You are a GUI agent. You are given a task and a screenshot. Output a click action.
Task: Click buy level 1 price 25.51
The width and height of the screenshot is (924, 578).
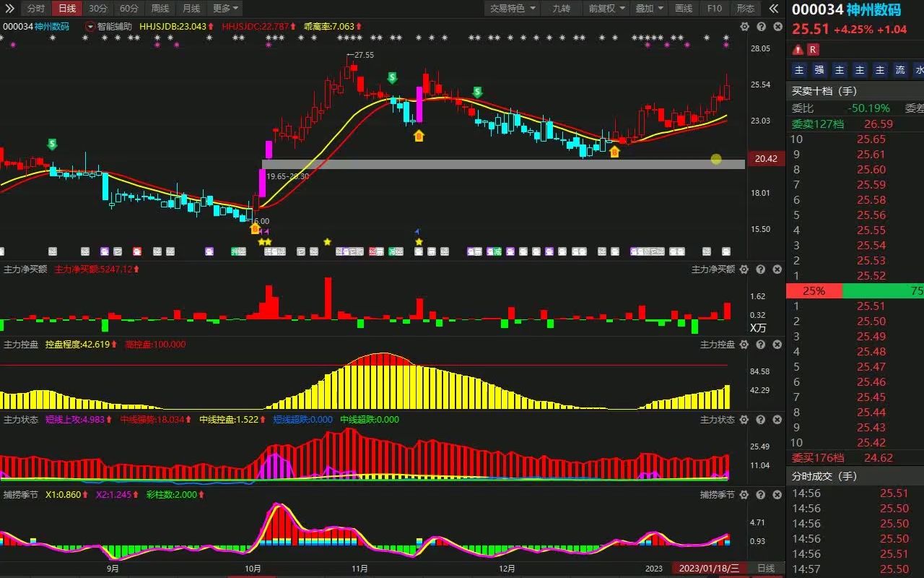871,306
